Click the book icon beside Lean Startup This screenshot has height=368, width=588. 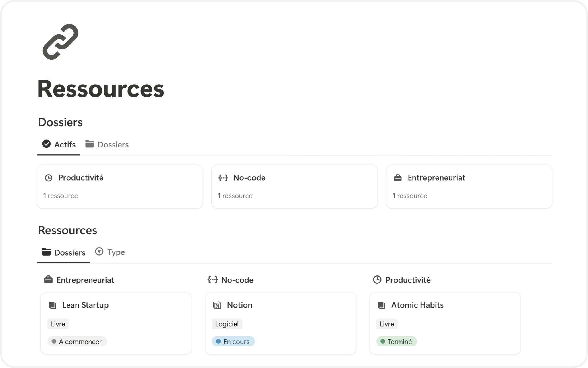[x=53, y=305]
